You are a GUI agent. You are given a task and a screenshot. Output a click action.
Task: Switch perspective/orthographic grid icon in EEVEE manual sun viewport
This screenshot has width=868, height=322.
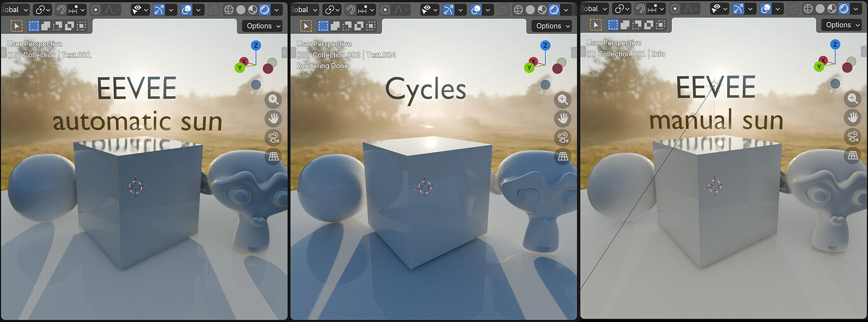pos(852,156)
